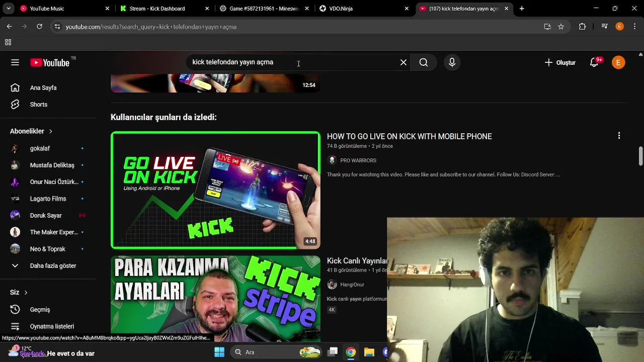The image size is (644, 362).
Task: Open the Neo & Toprak subscription
Action: click(48, 249)
